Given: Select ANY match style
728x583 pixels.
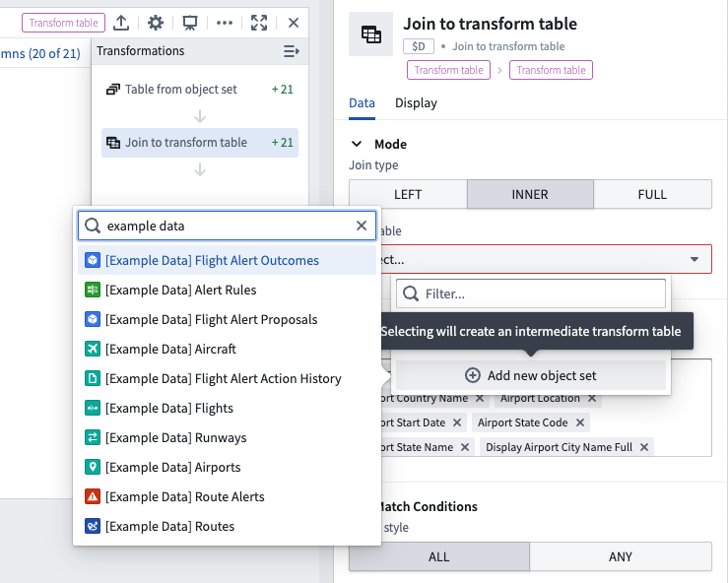Looking at the screenshot, I should [621, 556].
